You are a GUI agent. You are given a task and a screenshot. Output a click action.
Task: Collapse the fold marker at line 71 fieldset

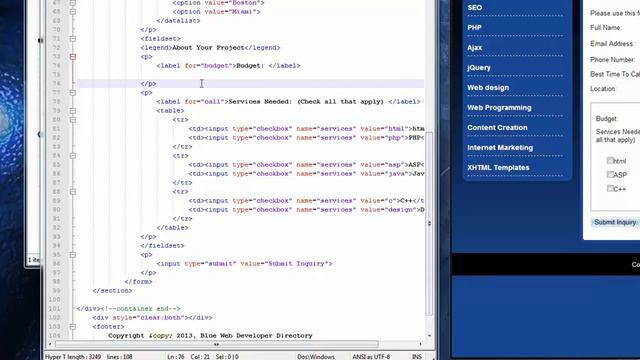coord(73,39)
